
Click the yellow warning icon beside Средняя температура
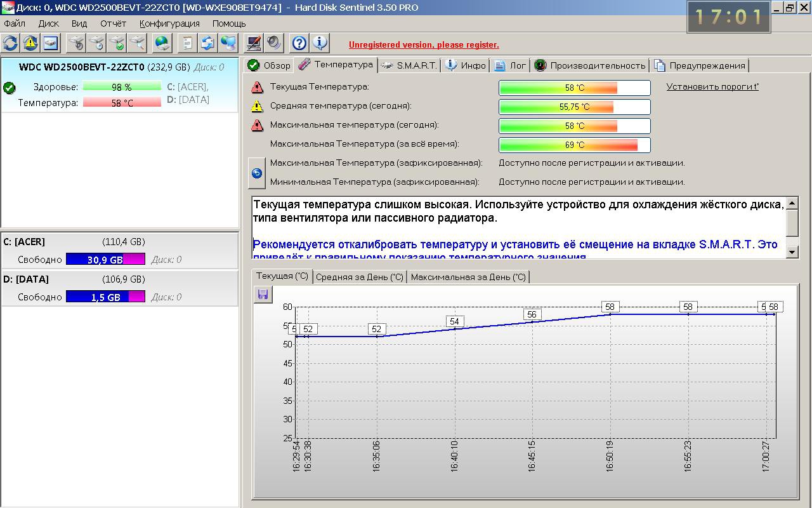(x=257, y=106)
